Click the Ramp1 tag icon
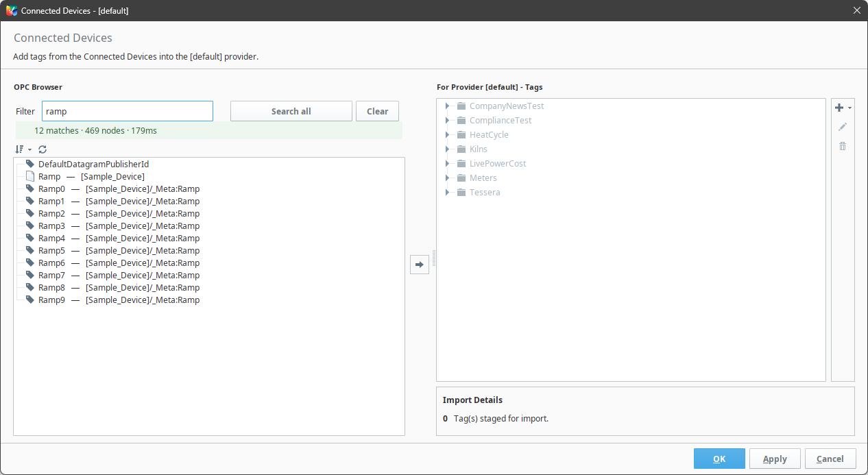 coord(30,201)
